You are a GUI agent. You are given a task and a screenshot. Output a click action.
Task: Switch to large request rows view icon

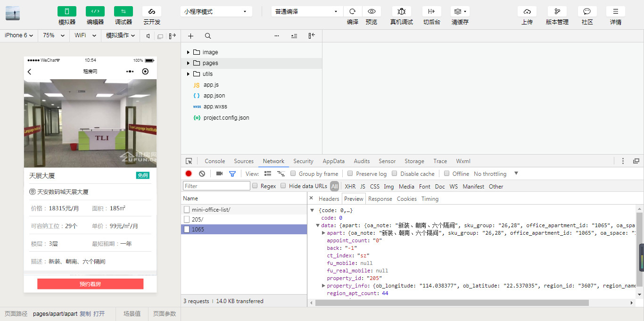[268, 174]
